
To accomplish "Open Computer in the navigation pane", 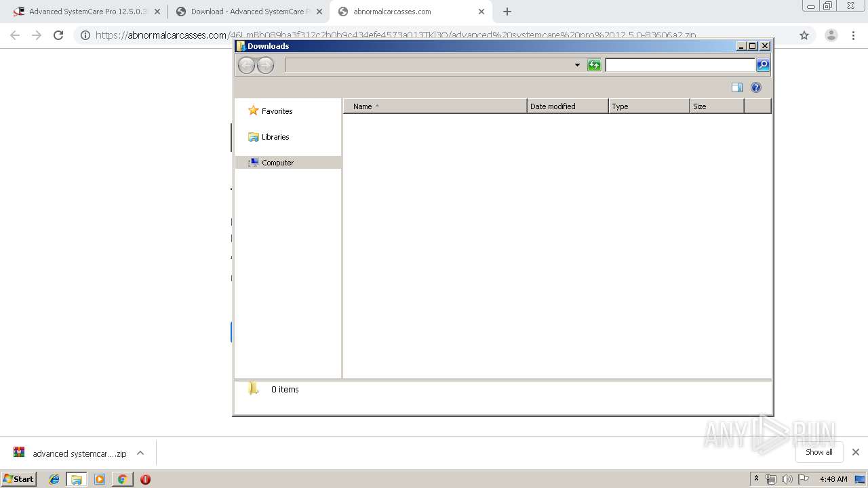I will 277,163.
